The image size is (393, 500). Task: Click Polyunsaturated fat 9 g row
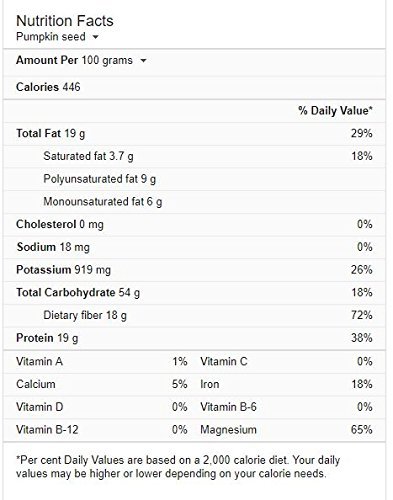[x=194, y=179]
